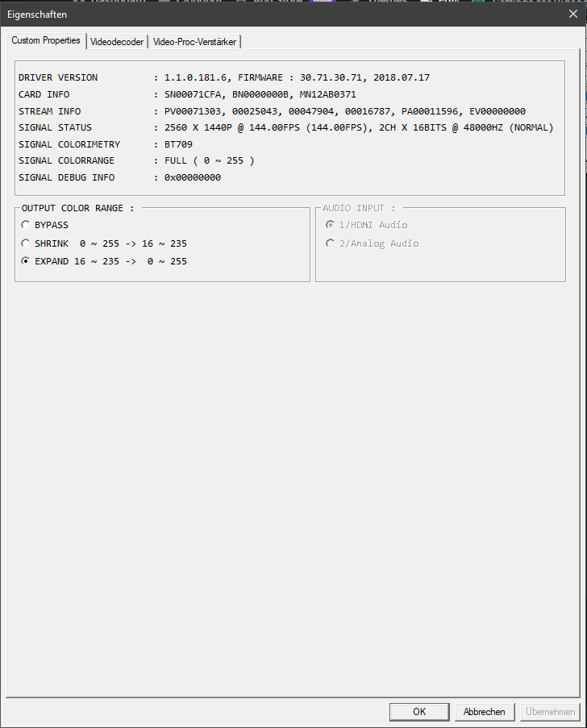The height and width of the screenshot is (728, 587).
Task: Click the Abbrechen button to cancel
Action: tap(485, 712)
